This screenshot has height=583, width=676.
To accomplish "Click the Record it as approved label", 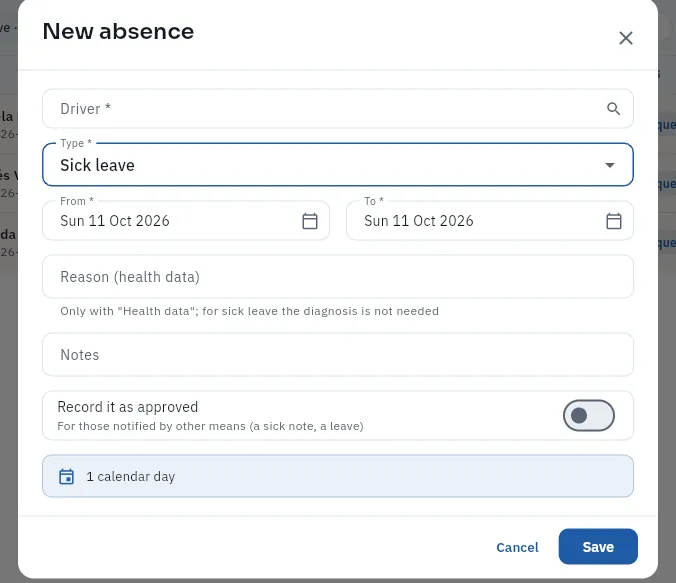I will 128,407.
